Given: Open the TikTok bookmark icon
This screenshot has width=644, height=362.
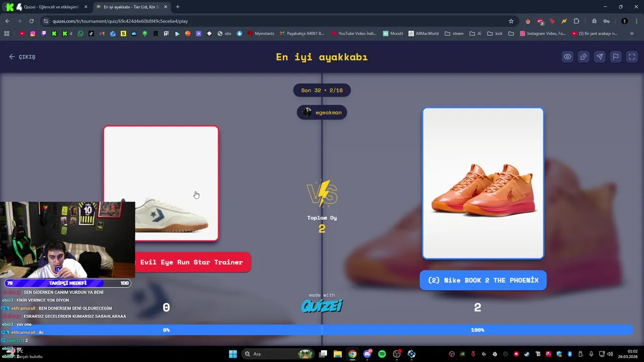Looking at the screenshot, I should tap(91, 34).
